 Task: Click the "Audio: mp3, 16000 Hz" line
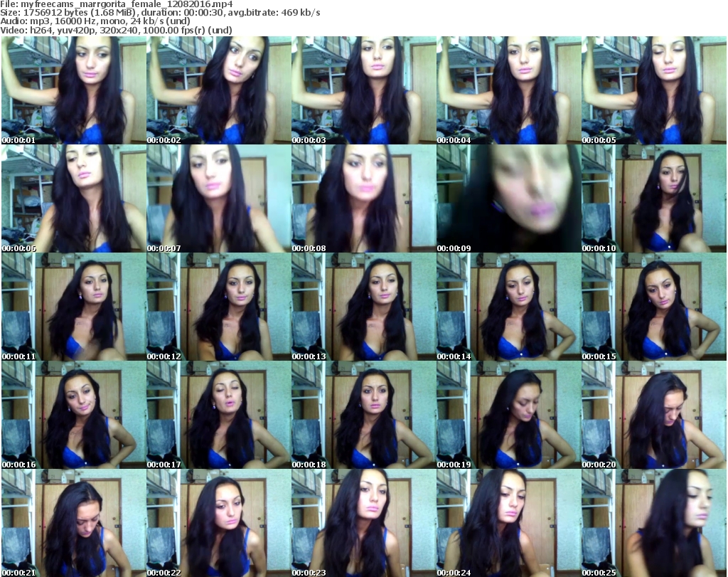(95, 21)
